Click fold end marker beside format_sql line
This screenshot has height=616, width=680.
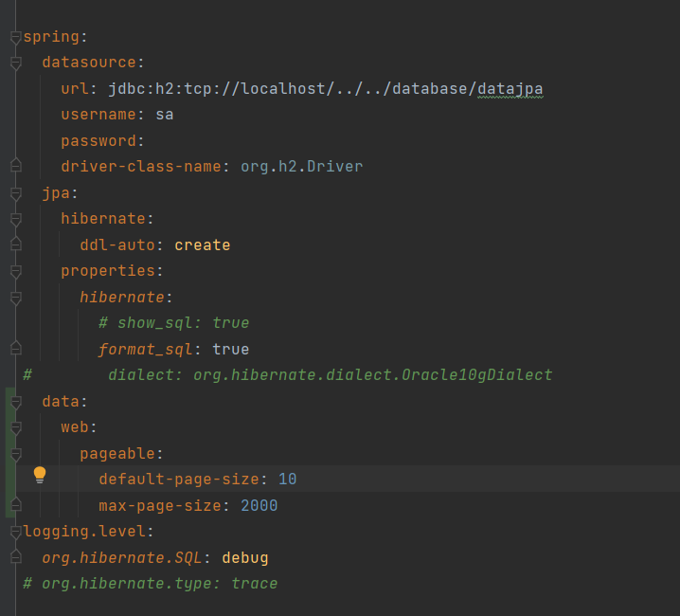[x=15, y=348]
